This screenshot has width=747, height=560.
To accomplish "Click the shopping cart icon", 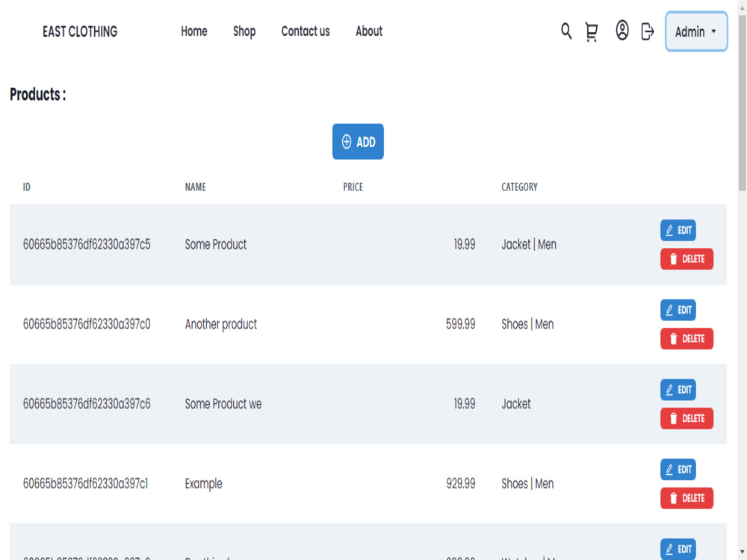I will point(591,32).
